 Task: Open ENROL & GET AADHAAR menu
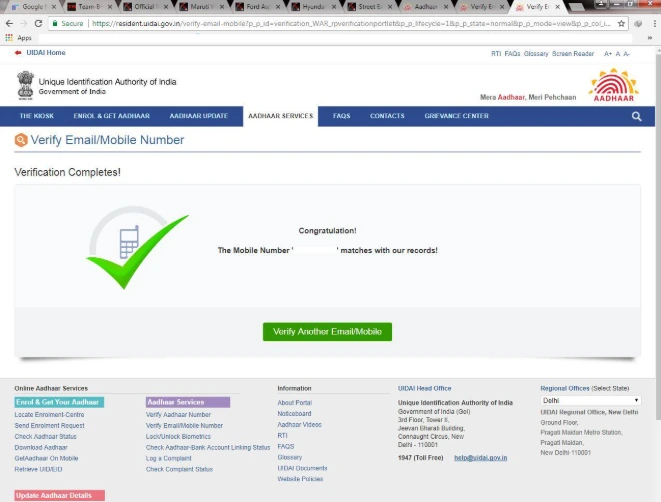tap(111, 116)
